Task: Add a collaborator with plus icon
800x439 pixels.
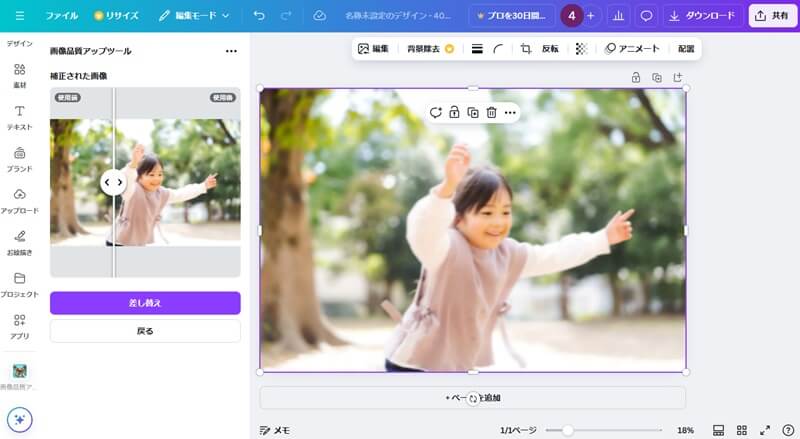Action: click(591, 16)
